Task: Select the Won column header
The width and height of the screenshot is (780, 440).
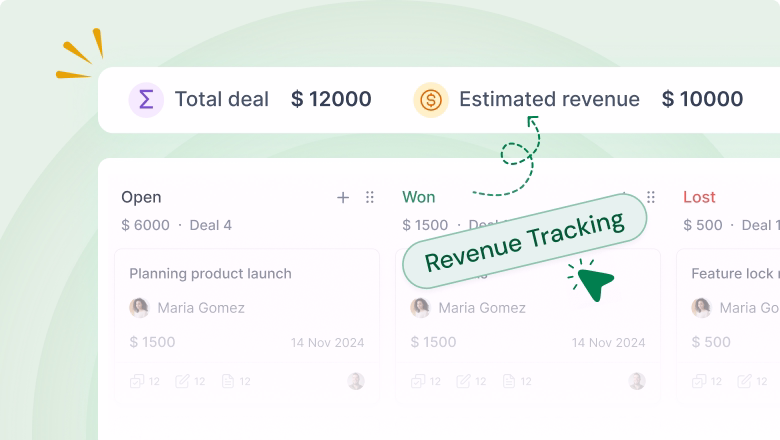Action: [x=419, y=197]
